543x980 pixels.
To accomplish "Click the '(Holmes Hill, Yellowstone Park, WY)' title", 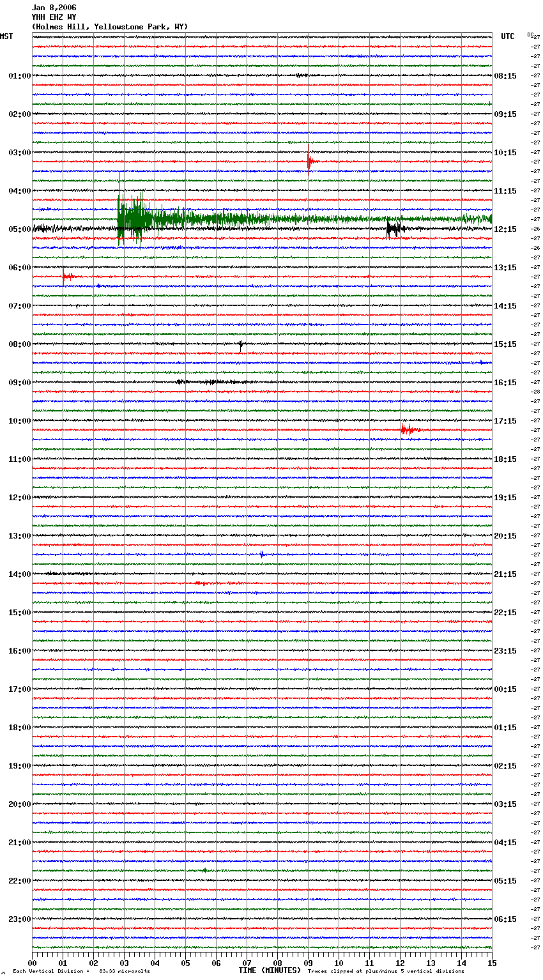I will tap(110, 27).
